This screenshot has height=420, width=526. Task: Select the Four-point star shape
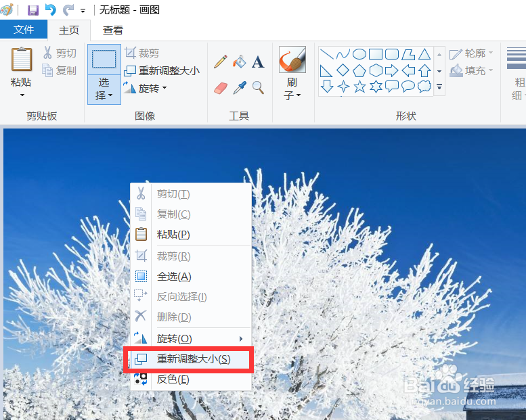pyautogui.click(x=343, y=87)
